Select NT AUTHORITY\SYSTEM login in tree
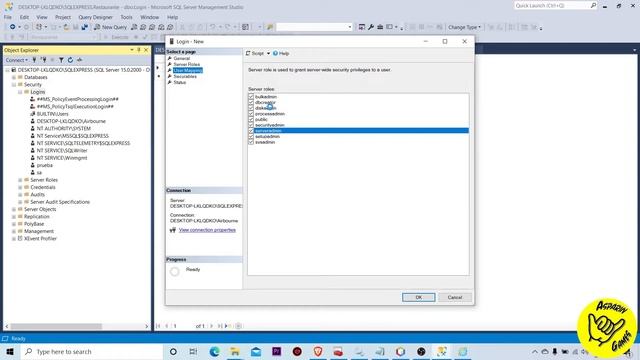 coord(64,129)
